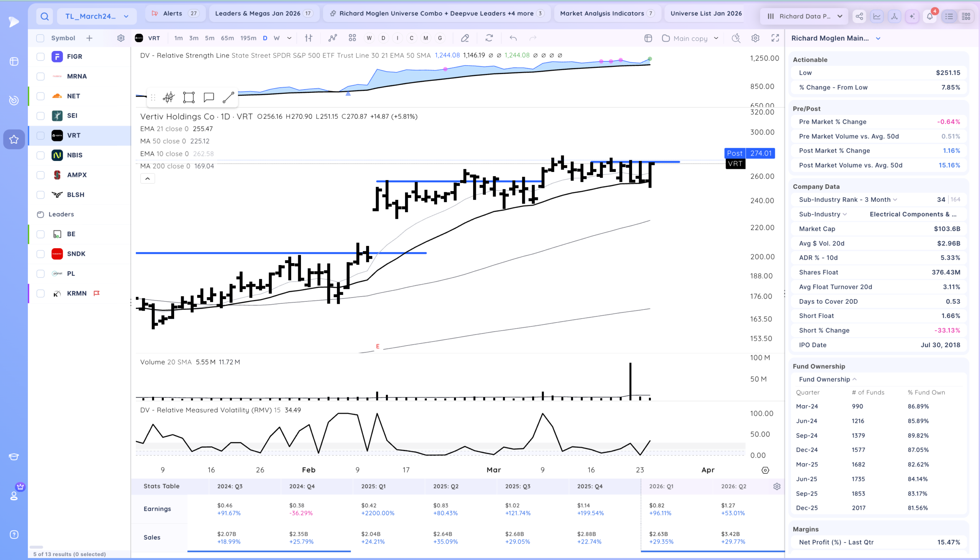Toggle the select-all Symbol checkbox
Screen dimensions: 980x560
click(40, 38)
